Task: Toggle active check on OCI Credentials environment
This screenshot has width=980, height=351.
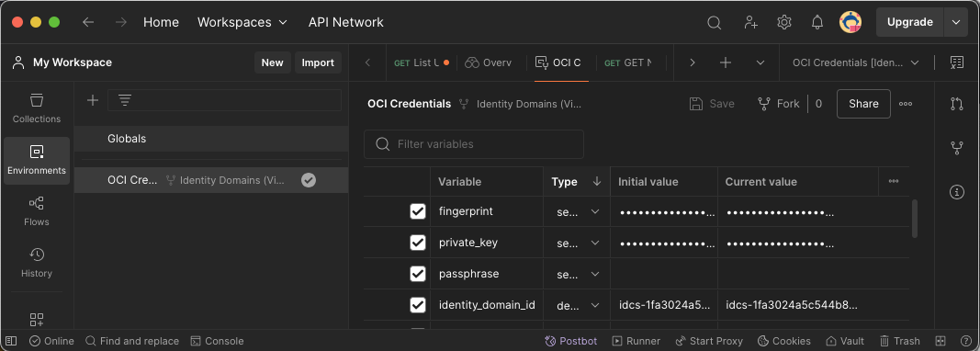Action: point(308,180)
